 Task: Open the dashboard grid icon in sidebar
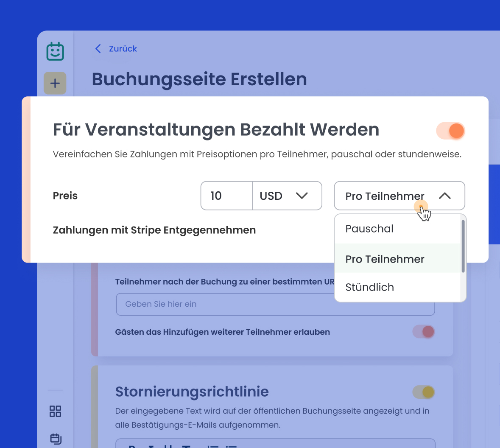coord(55,411)
